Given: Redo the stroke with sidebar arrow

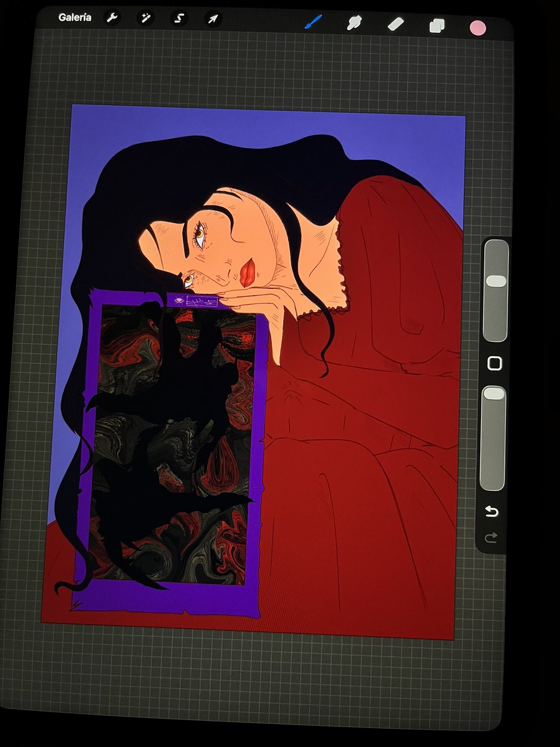Looking at the screenshot, I should tap(491, 537).
